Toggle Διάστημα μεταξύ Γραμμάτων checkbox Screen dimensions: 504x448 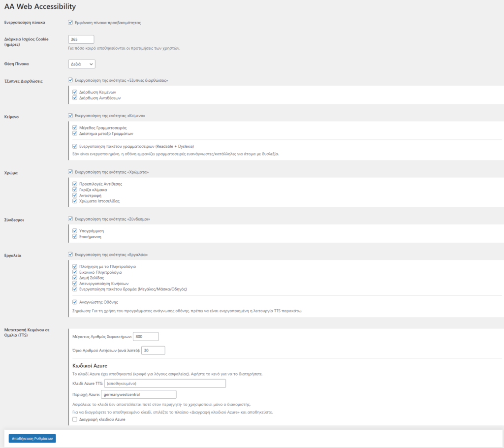[x=75, y=133]
